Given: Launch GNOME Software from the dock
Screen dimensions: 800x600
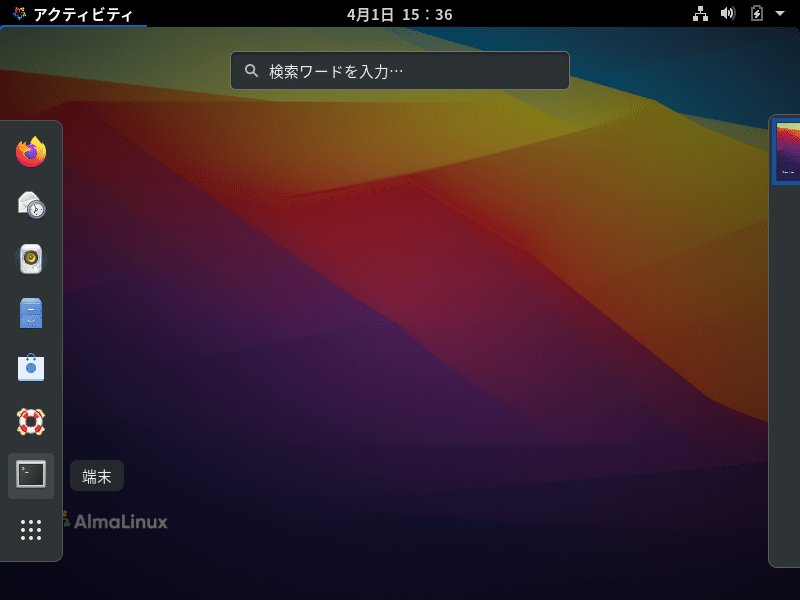Looking at the screenshot, I should point(31,367).
